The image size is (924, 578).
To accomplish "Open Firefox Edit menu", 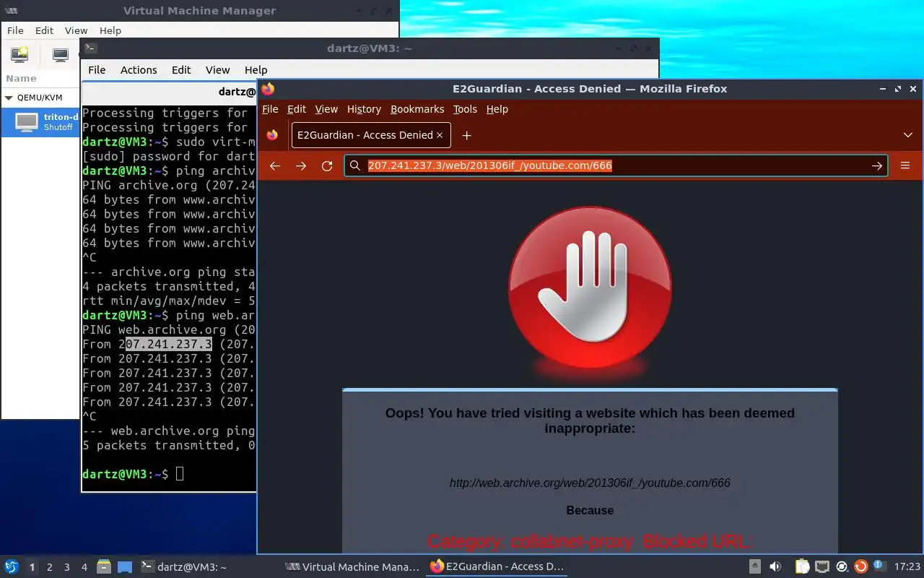I will tap(297, 109).
